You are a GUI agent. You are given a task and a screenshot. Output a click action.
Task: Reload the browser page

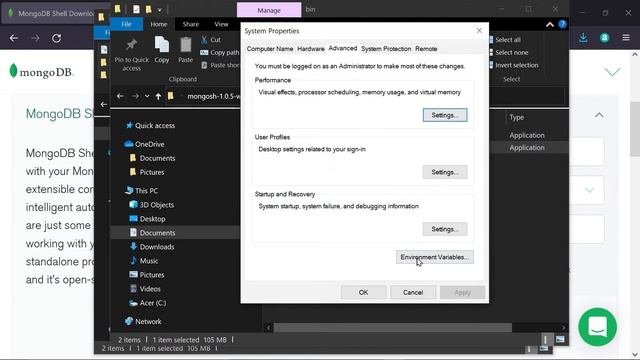point(56,38)
